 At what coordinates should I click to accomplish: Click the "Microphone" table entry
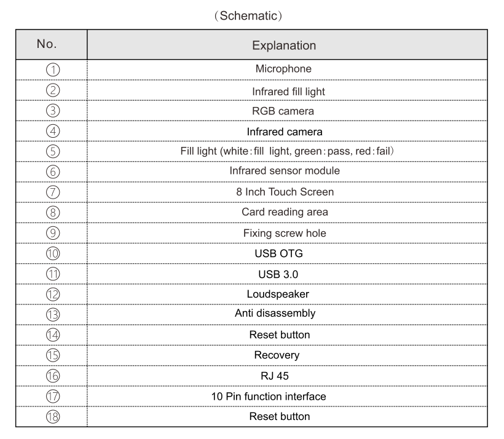click(285, 69)
